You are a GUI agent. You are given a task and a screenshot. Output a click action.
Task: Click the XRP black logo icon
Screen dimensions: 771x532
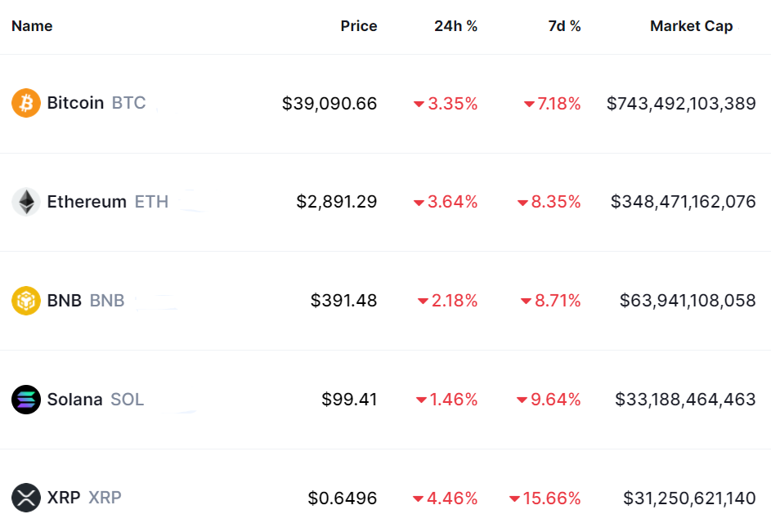point(26,498)
